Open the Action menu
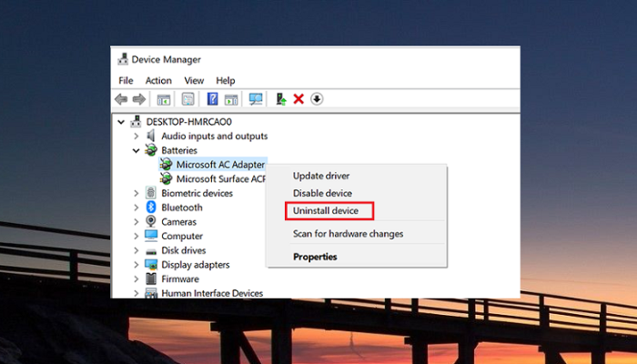This screenshot has height=364, width=637. tap(158, 80)
